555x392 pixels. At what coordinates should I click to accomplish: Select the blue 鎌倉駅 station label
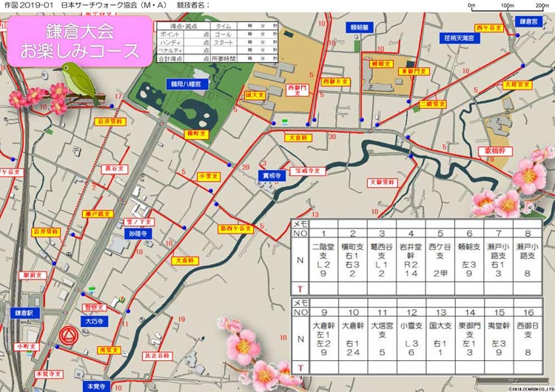(x=22, y=314)
